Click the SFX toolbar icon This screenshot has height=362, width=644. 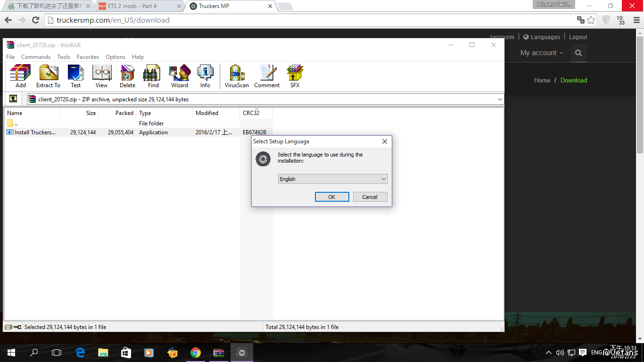pos(295,76)
